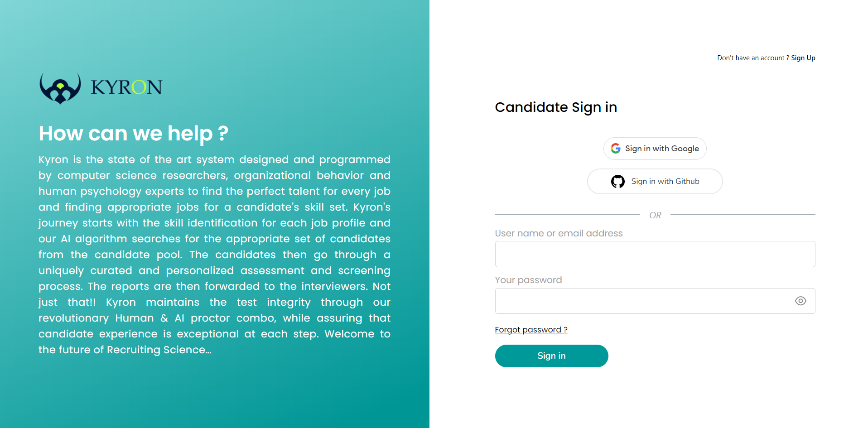Open the Sign Up link
Viewport: 868px width, 428px height.
pyautogui.click(x=803, y=58)
